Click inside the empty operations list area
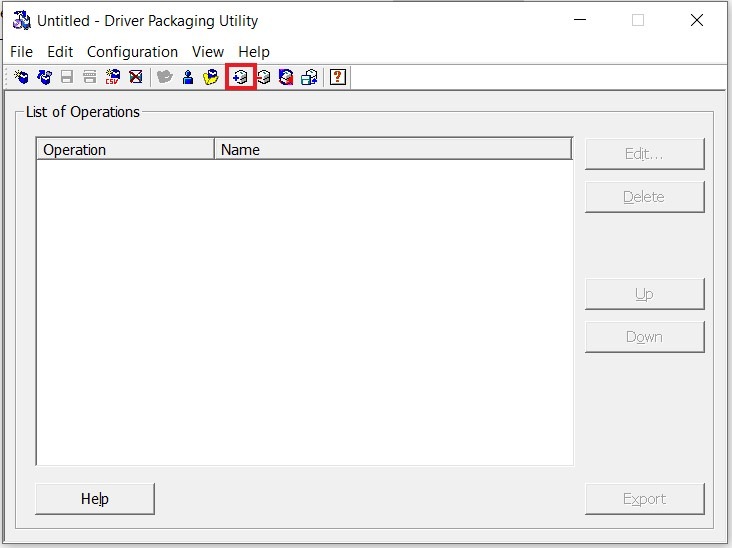 tap(304, 310)
